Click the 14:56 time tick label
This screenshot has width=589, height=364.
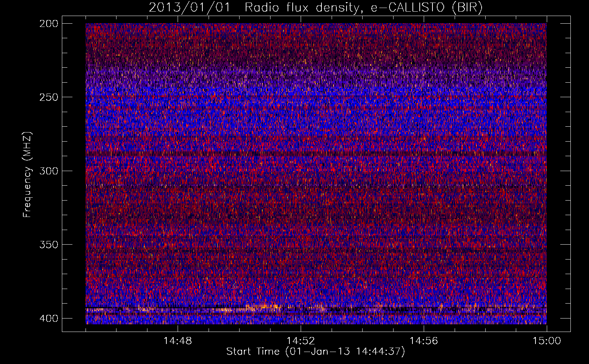click(x=424, y=341)
